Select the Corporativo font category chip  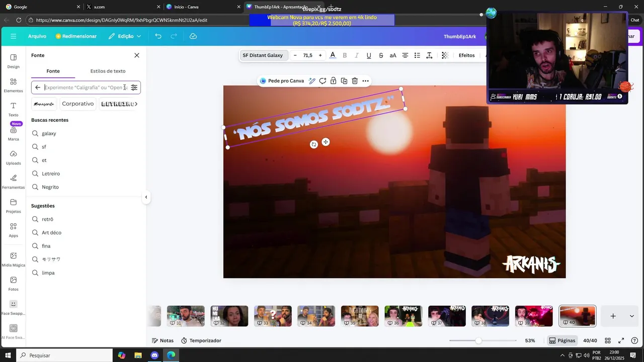point(78,104)
